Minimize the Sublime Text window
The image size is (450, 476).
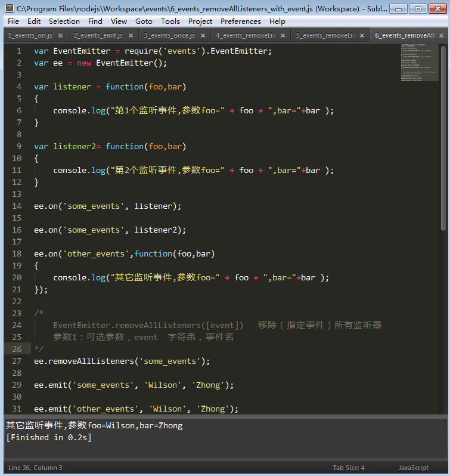pyautogui.click(x=398, y=9)
